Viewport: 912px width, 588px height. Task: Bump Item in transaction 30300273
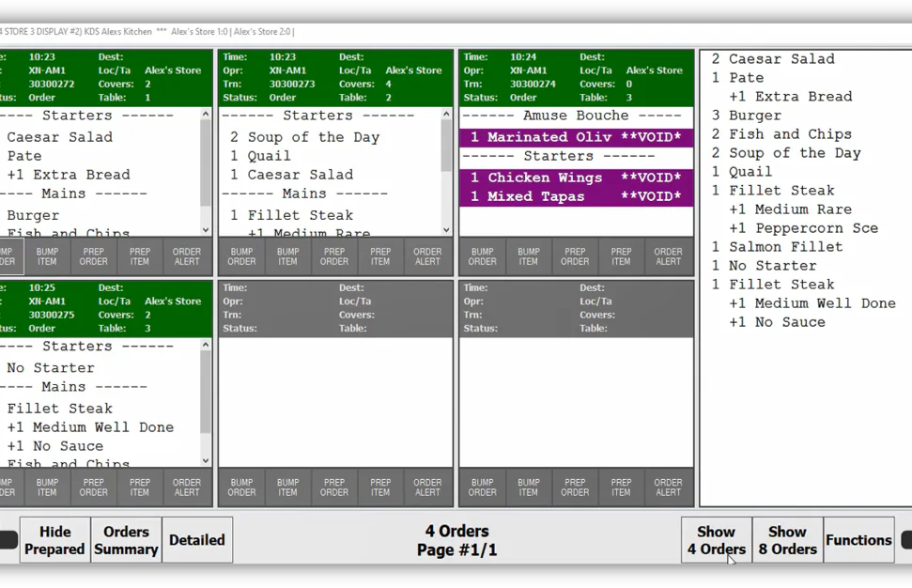pos(288,256)
